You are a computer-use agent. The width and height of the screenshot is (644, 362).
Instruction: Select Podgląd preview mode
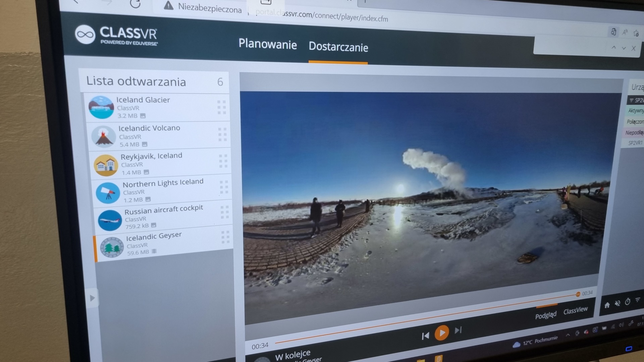tap(546, 315)
